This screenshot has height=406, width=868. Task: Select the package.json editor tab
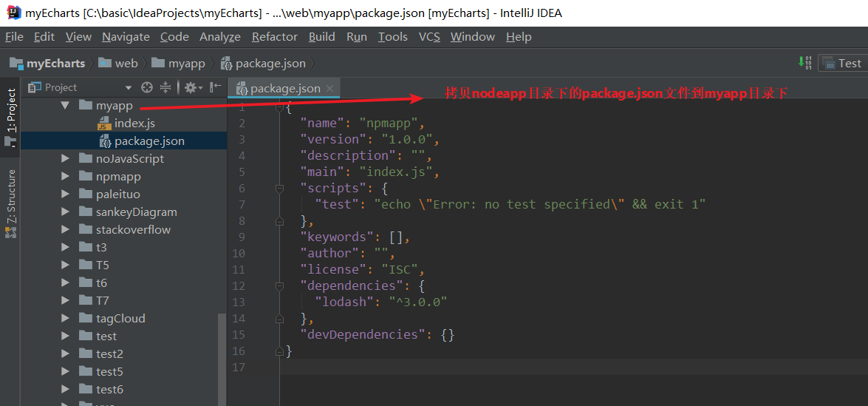coord(284,89)
